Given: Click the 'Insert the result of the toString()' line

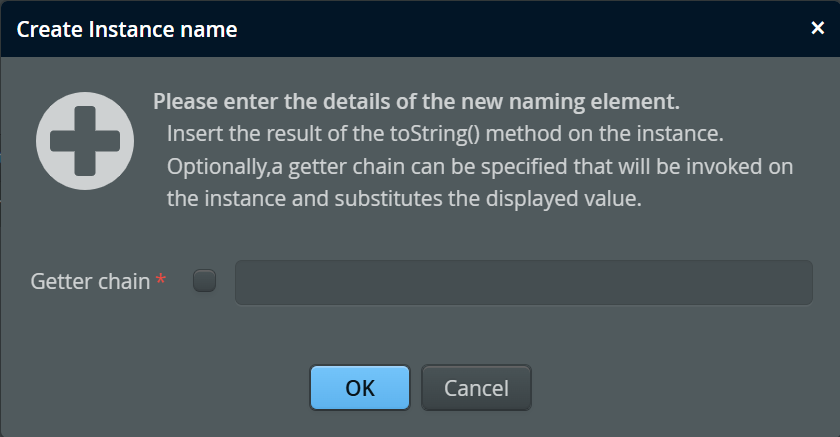Looking at the screenshot, I should pyautogui.click(x=445, y=134).
